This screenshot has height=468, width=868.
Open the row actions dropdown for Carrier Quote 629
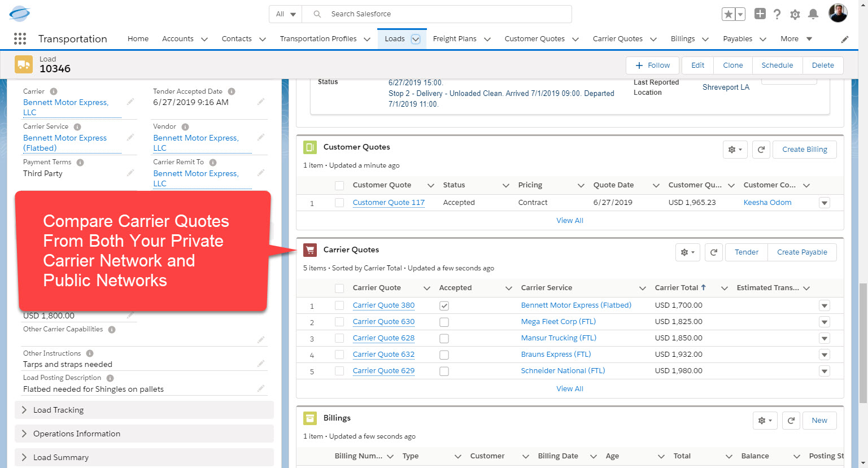824,371
